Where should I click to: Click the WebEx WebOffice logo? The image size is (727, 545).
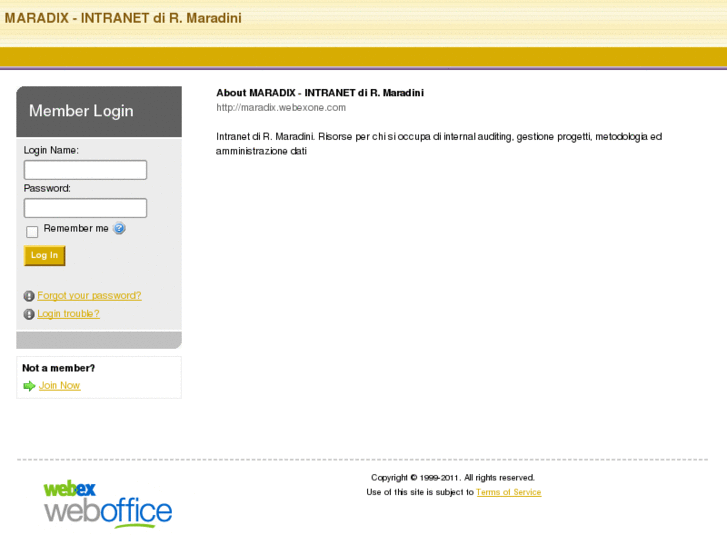point(108,504)
